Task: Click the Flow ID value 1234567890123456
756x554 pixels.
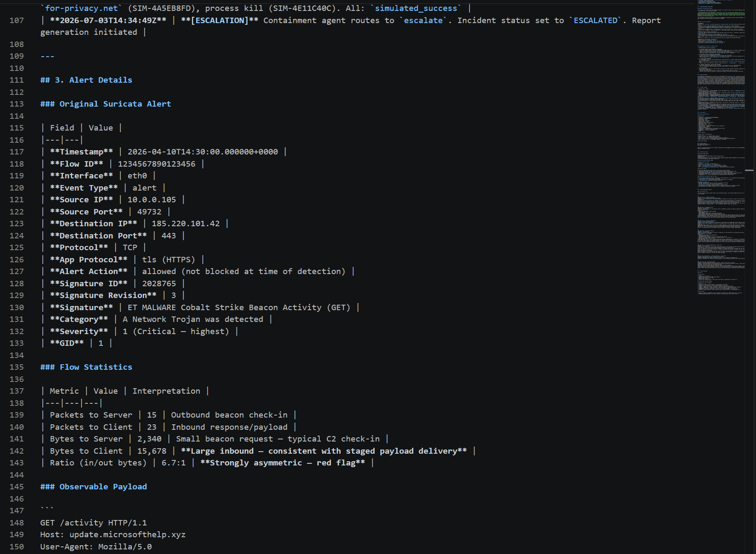Action: pyautogui.click(x=156, y=164)
